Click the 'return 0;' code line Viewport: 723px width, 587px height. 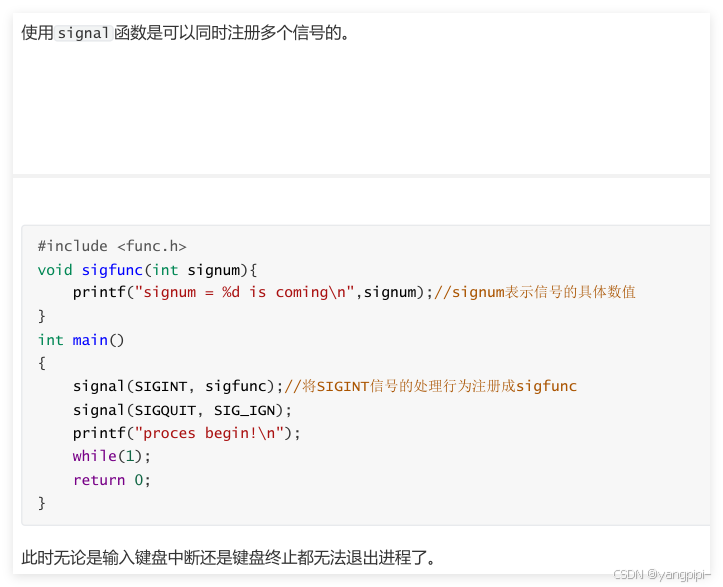(112, 480)
